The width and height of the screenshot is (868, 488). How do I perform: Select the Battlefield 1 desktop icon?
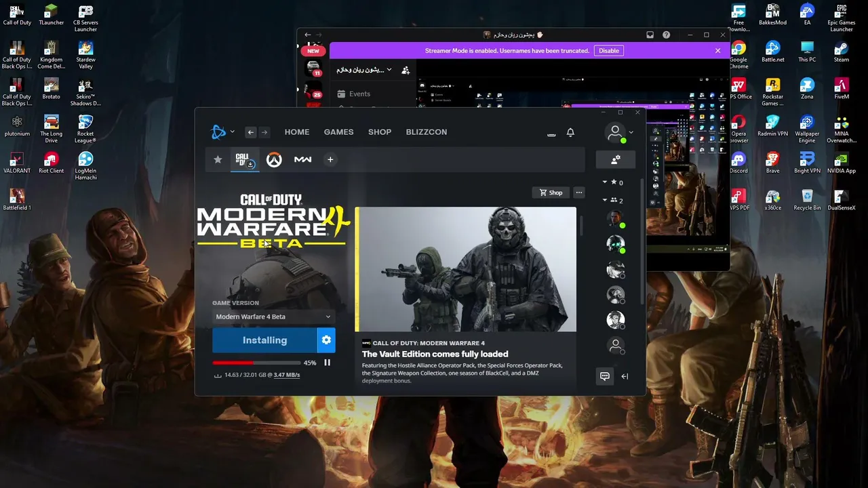click(x=17, y=201)
